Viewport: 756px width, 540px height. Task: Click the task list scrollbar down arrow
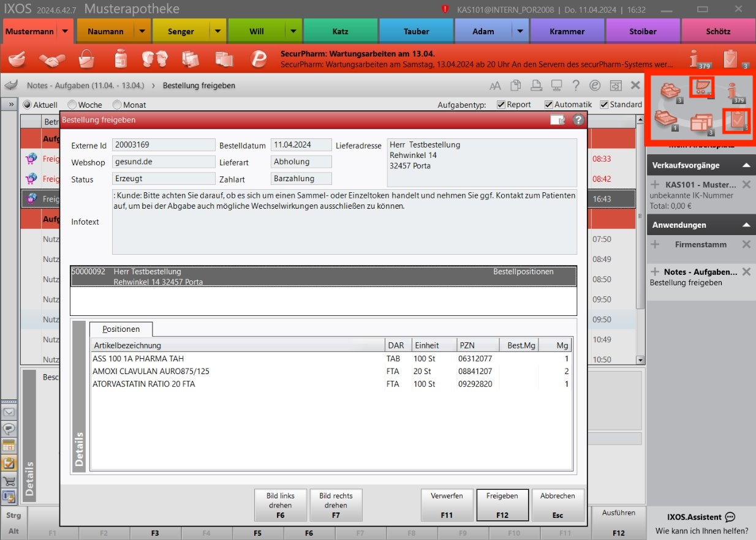[x=641, y=360]
